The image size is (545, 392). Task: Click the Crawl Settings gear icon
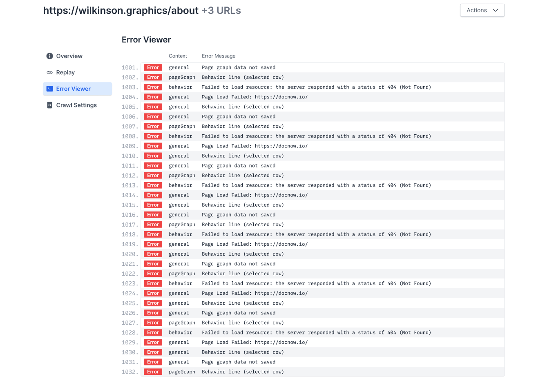click(x=49, y=105)
